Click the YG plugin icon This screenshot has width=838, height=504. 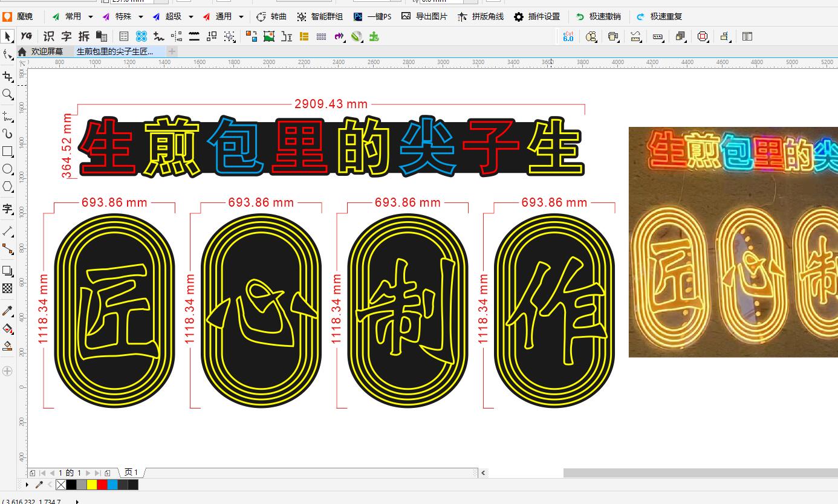pos(26,36)
